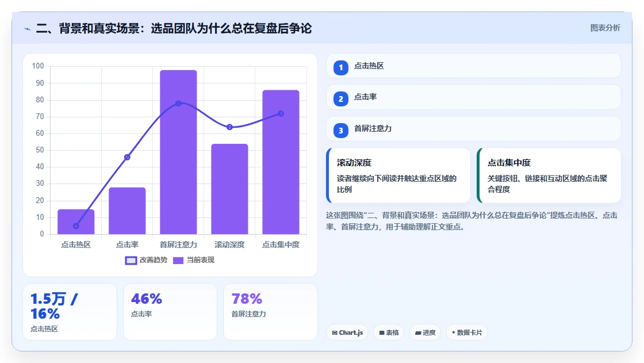Click the 1.5万 / 16% stat card
The height and width of the screenshot is (363, 644).
[70, 312]
